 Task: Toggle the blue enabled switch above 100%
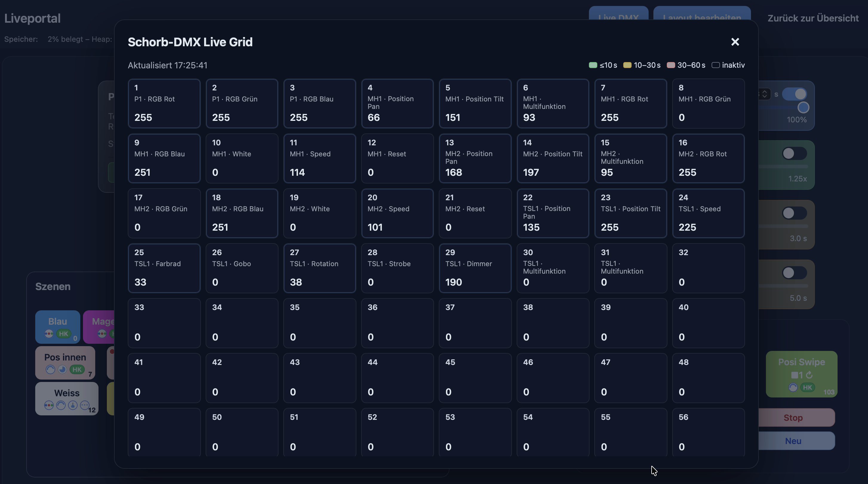pos(794,94)
